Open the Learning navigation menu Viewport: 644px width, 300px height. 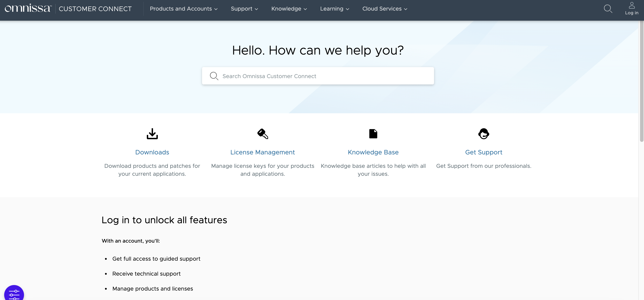point(334,9)
